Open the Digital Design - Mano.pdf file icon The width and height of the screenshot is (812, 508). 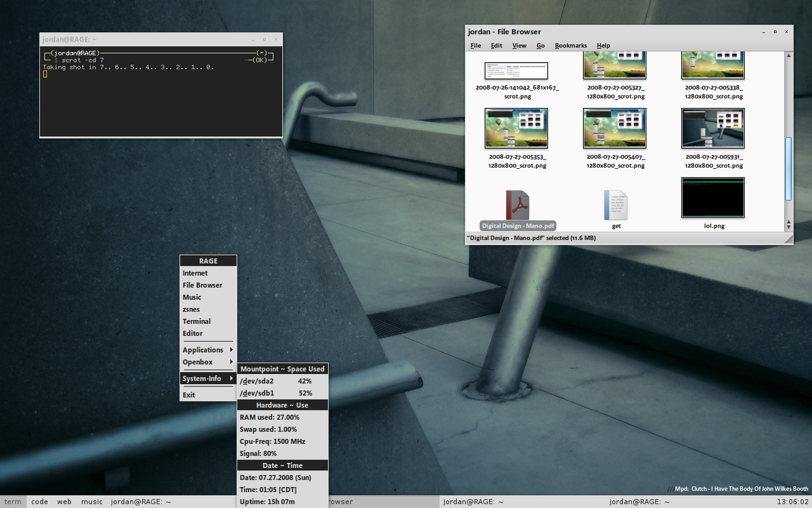(518, 205)
